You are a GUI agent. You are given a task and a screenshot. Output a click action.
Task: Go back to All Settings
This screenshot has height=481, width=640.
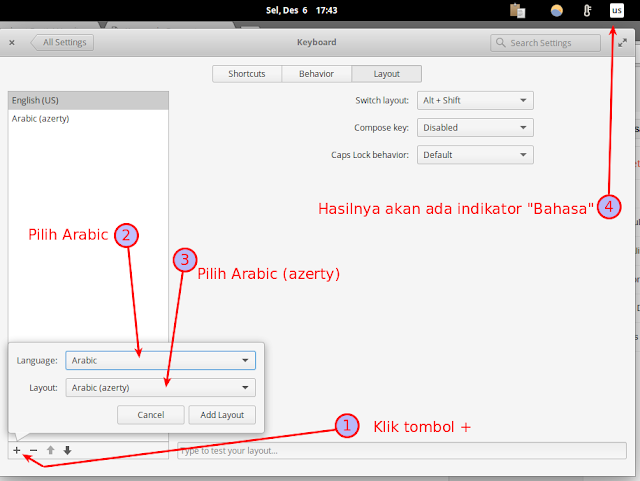62,42
